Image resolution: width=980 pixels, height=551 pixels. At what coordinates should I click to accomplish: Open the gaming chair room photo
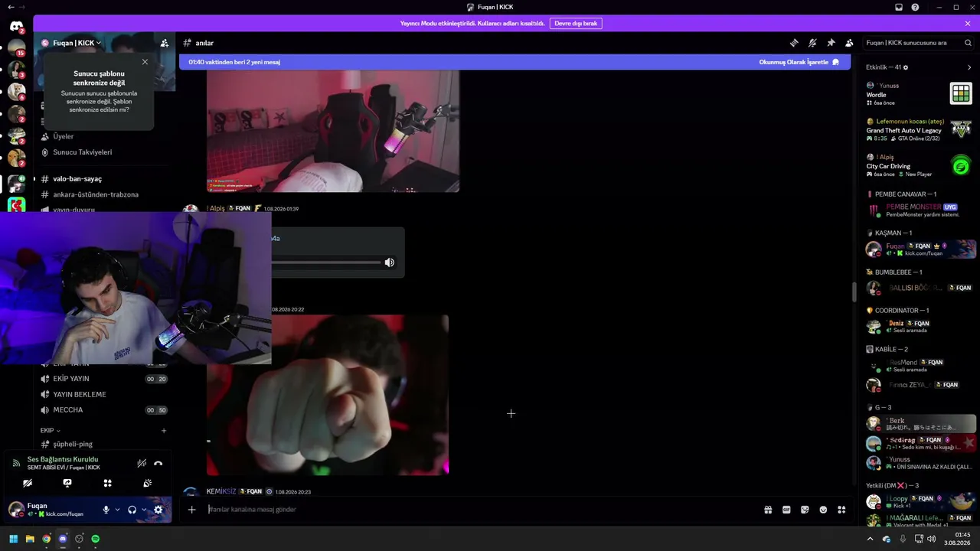coord(333,131)
